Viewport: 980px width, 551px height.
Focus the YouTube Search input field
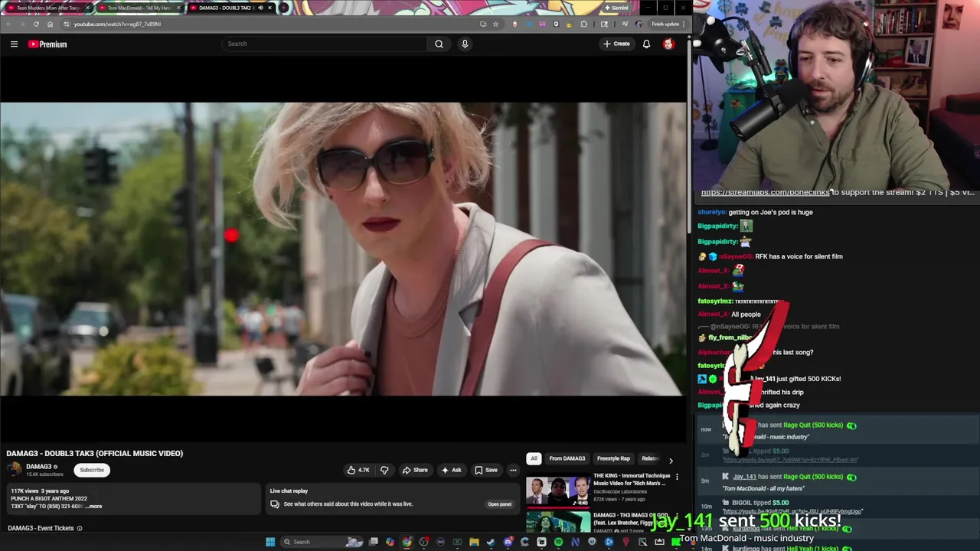click(x=325, y=44)
